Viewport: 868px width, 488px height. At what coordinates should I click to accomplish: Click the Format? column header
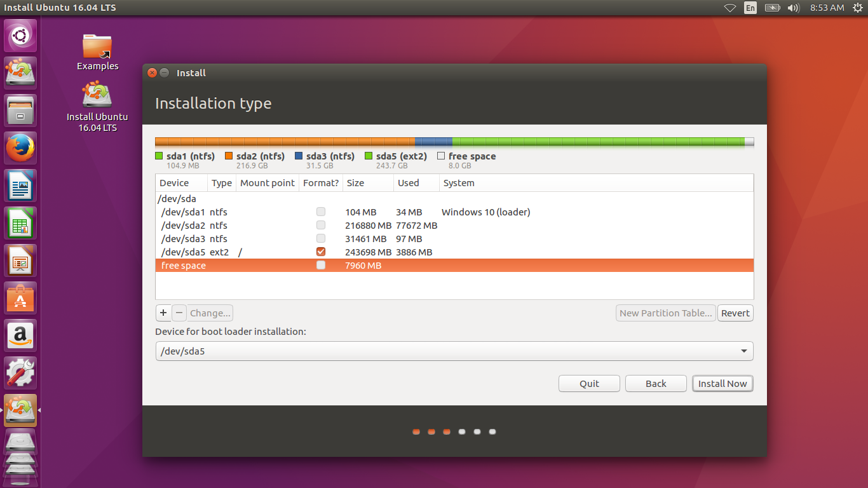[x=321, y=183]
